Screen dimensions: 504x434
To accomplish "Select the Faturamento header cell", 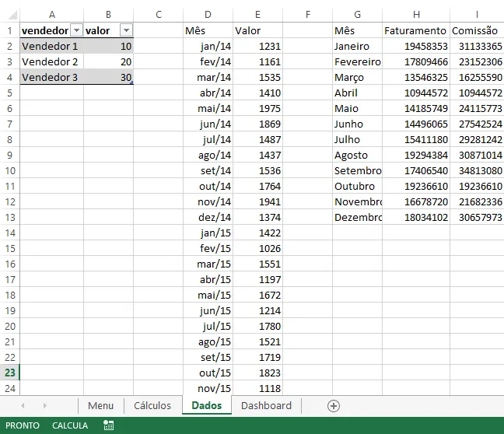I will pyautogui.click(x=416, y=30).
